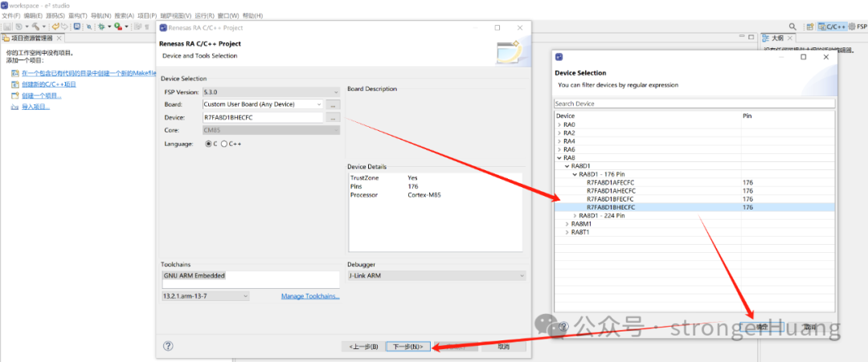Open the Board combo box
868x362 pixels.
(262, 104)
